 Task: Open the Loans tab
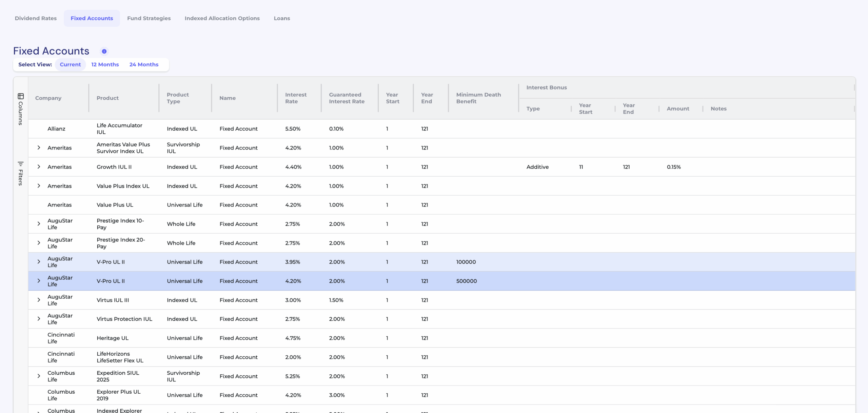pos(282,18)
